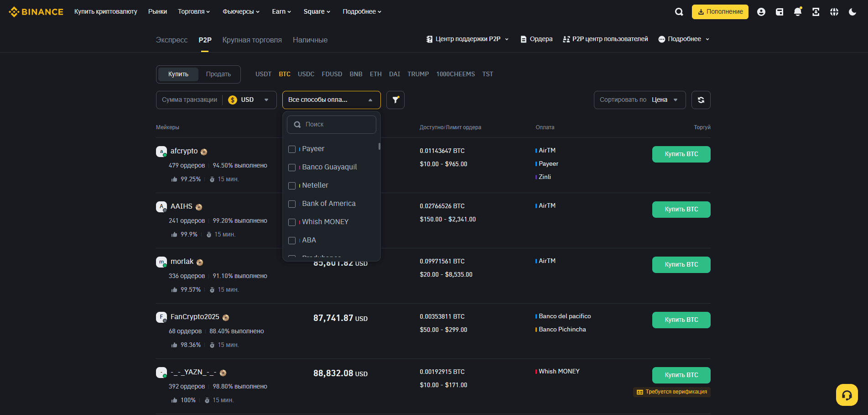The height and width of the screenshot is (415, 868).
Task: Check the Banco Guayaquil checkbox
Action: 292,168
